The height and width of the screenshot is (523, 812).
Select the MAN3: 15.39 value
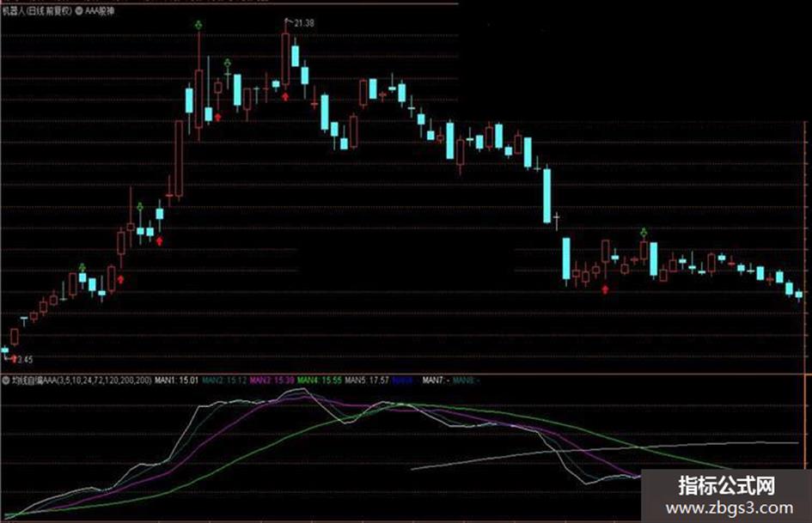point(272,380)
